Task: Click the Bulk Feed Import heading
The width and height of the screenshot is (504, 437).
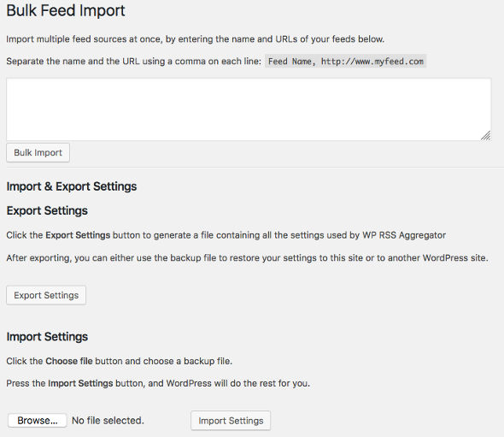Action: [x=66, y=10]
